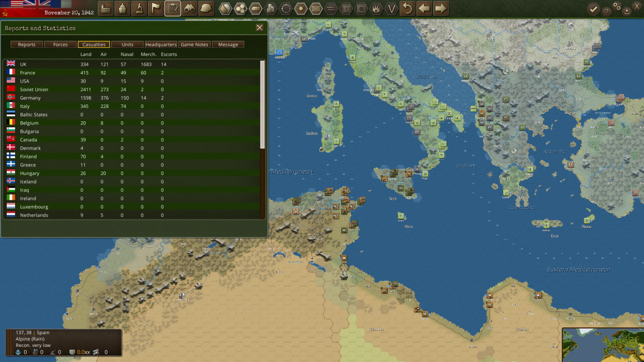Screen dimensions: 644x362
Task: Click the undo curved arrow button
Action: [408, 8]
